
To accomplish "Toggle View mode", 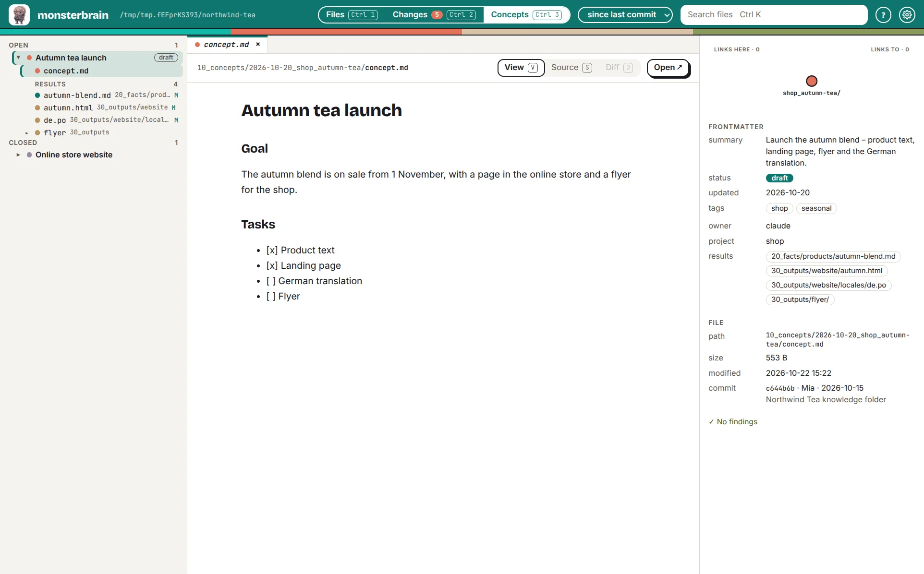I will [x=521, y=68].
